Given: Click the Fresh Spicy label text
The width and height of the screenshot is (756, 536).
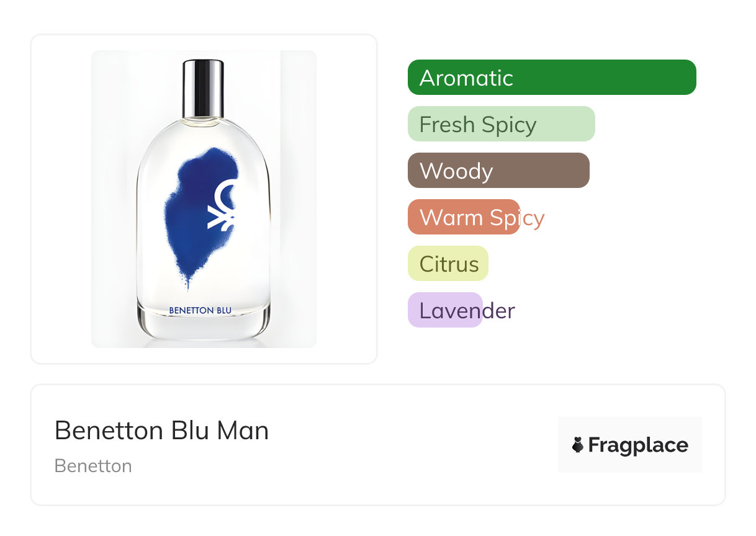Looking at the screenshot, I should click(x=478, y=125).
